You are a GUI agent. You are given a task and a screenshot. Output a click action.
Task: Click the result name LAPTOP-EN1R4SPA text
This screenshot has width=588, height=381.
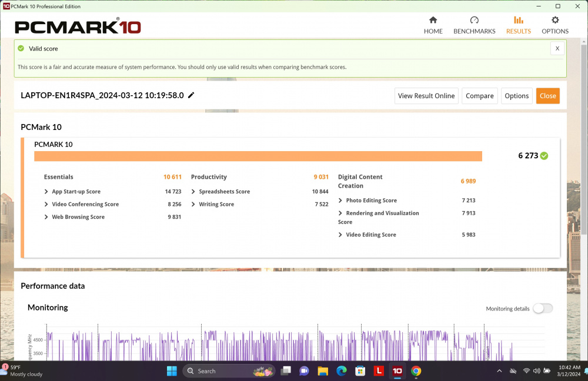point(102,95)
